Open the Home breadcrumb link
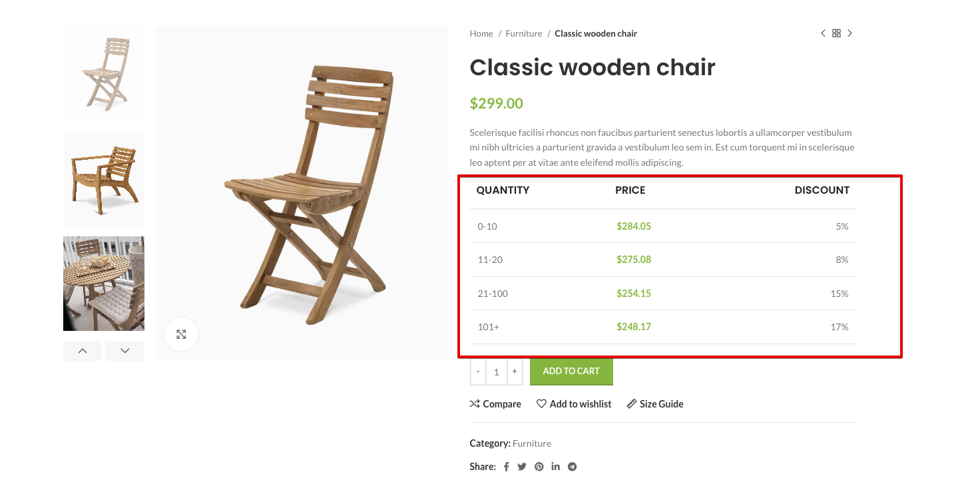980x490 pixels. (481, 33)
